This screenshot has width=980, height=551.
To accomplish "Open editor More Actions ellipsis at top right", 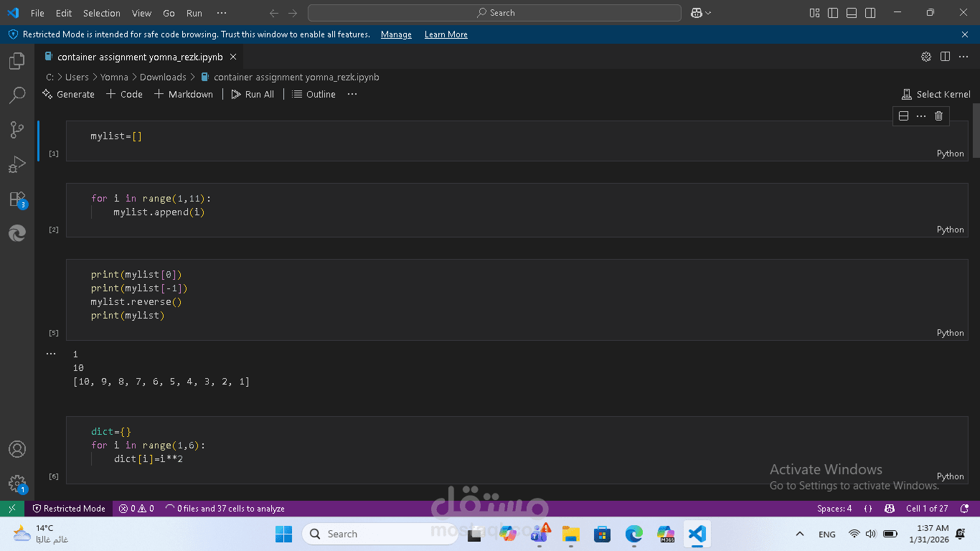I will [x=963, y=57].
